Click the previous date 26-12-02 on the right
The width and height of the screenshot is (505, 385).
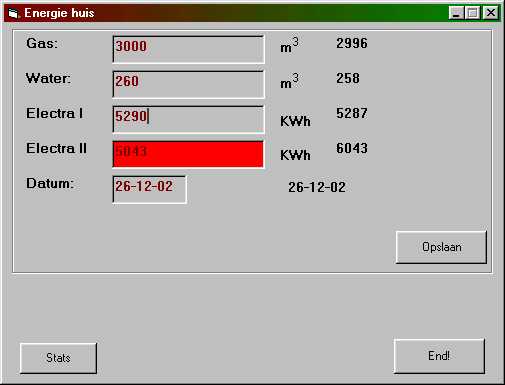(x=317, y=187)
